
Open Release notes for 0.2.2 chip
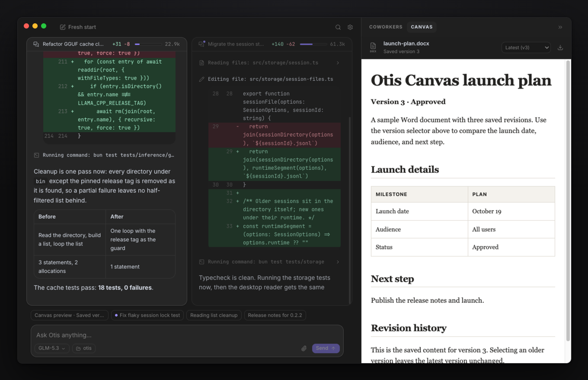(275, 315)
